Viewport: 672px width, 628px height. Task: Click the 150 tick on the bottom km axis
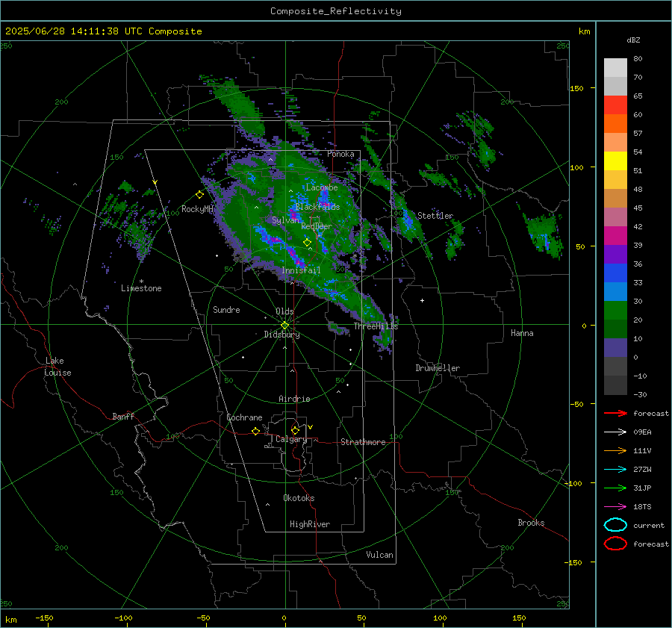point(519,618)
